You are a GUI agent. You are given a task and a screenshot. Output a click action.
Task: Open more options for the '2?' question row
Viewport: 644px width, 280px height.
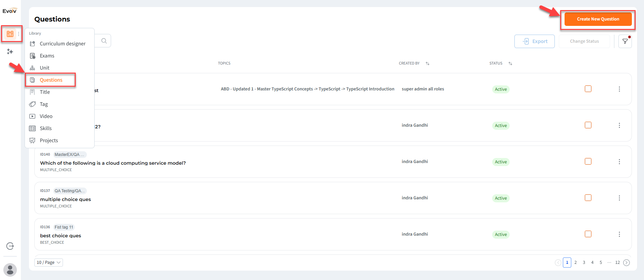pos(619,125)
